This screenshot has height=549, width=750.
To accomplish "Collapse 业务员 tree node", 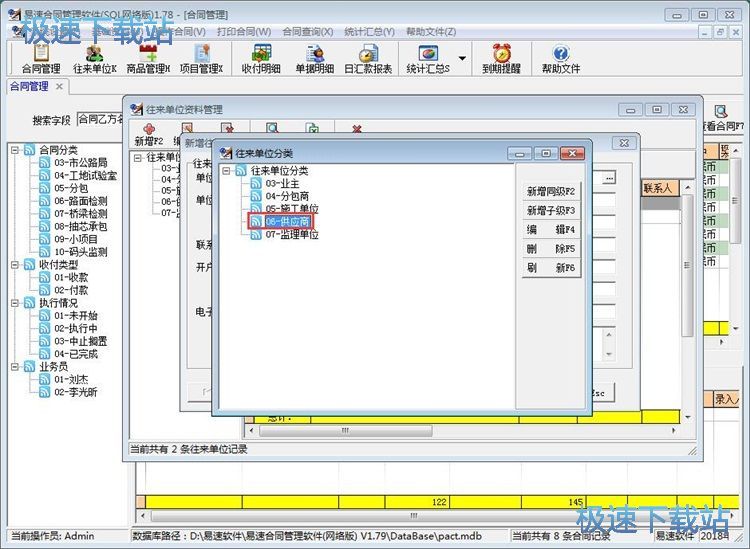I will [15, 367].
